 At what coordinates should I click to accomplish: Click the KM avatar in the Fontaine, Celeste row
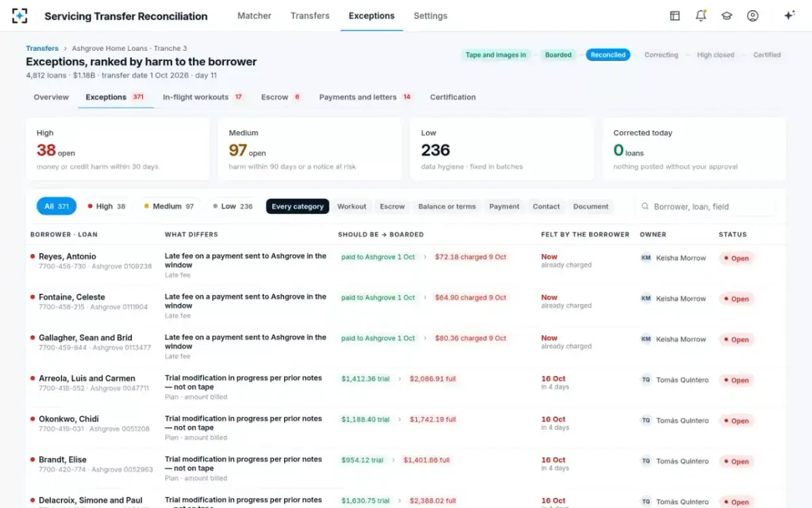646,299
